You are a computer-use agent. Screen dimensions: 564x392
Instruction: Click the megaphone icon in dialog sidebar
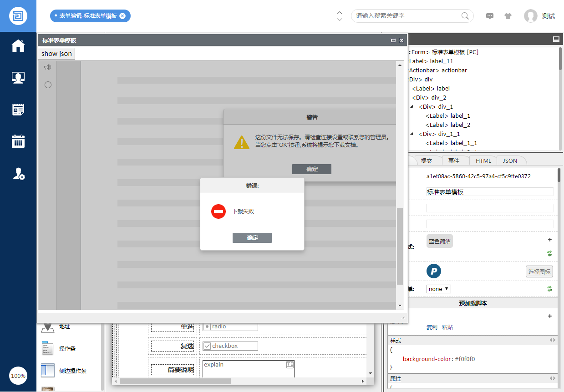[47, 67]
